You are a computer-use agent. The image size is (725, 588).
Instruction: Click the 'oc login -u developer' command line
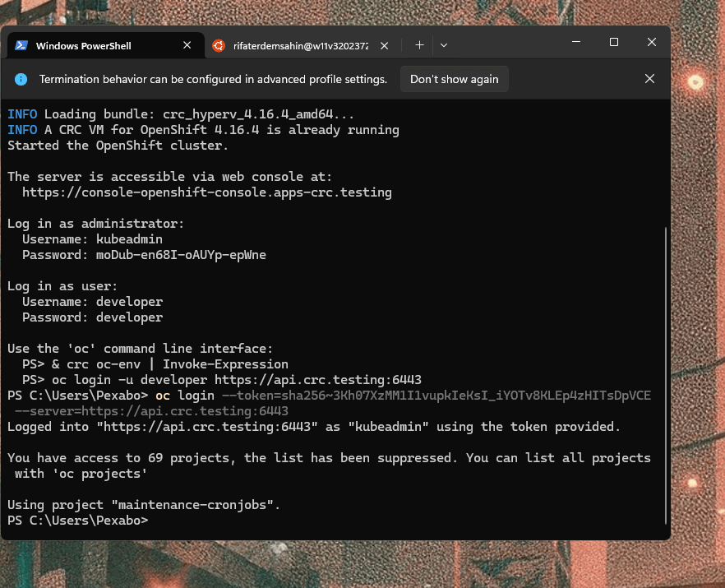click(x=221, y=380)
